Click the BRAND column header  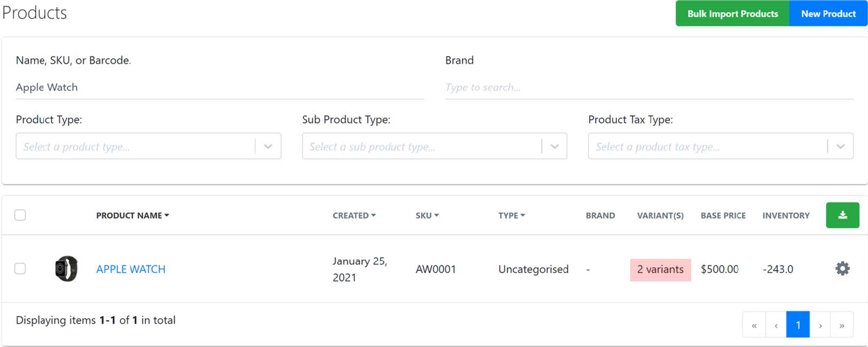(600, 216)
